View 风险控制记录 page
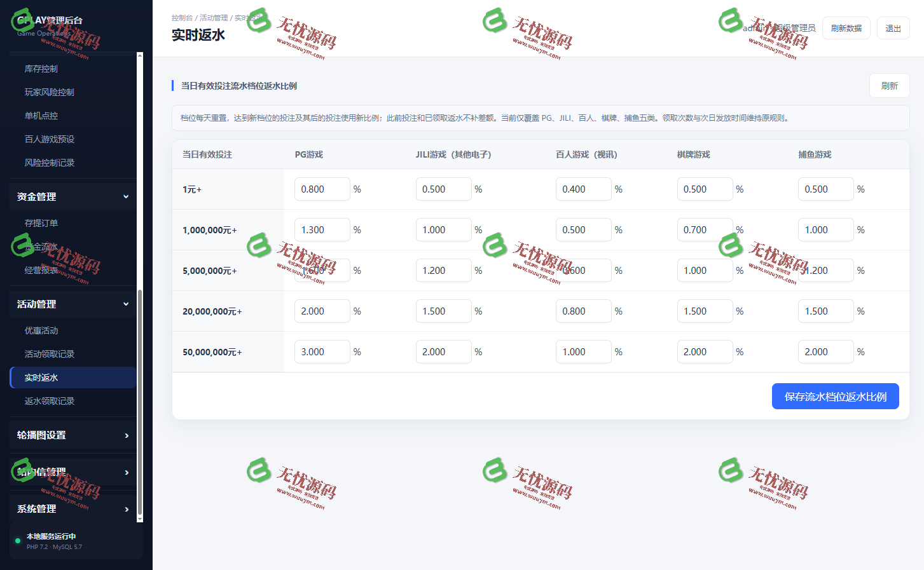The height and width of the screenshot is (570, 924). 73,163
